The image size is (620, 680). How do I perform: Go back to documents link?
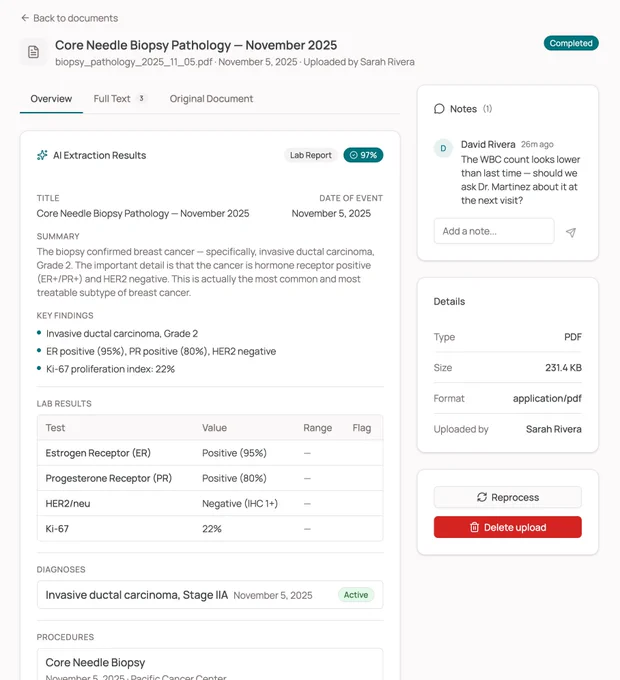69,18
